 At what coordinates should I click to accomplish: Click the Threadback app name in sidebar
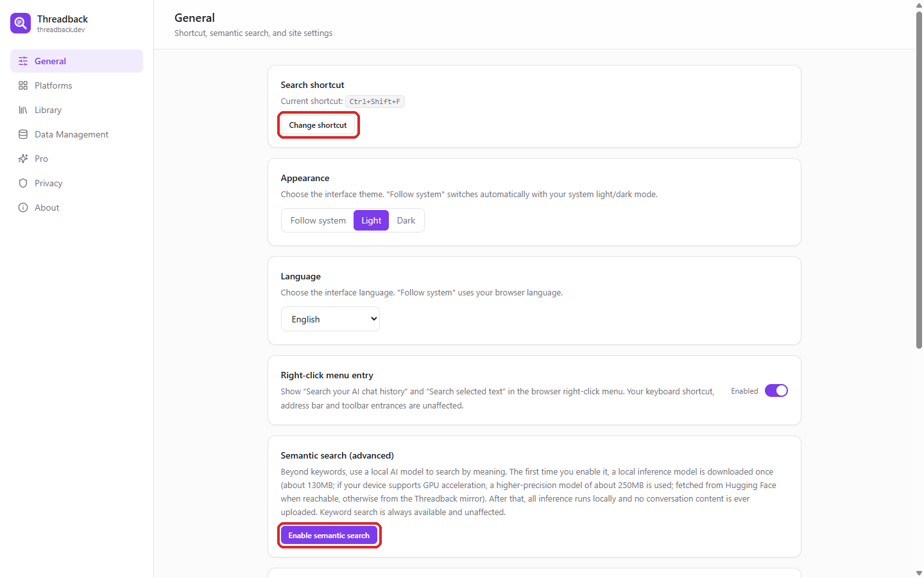62,19
